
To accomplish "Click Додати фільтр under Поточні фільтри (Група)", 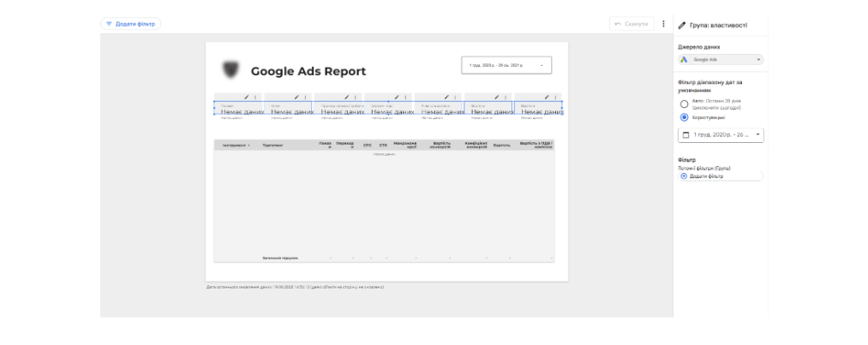I will pos(721,176).
